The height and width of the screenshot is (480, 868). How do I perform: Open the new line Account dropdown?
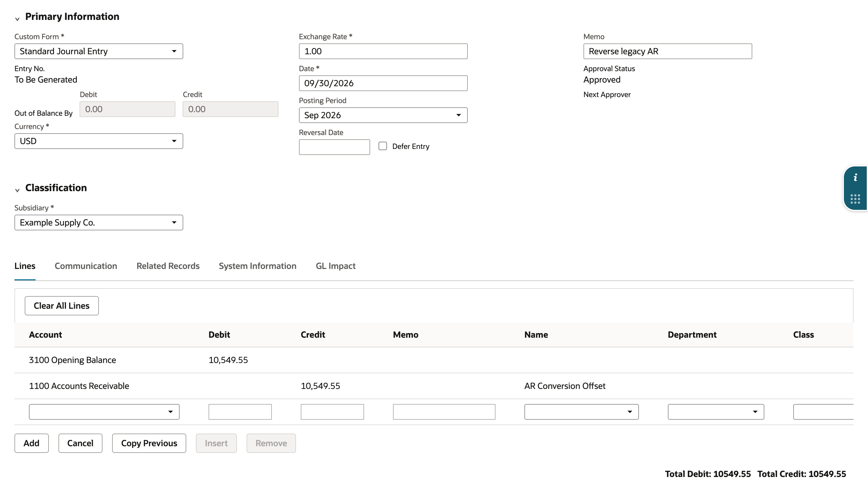pyautogui.click(x=104, y=412)
